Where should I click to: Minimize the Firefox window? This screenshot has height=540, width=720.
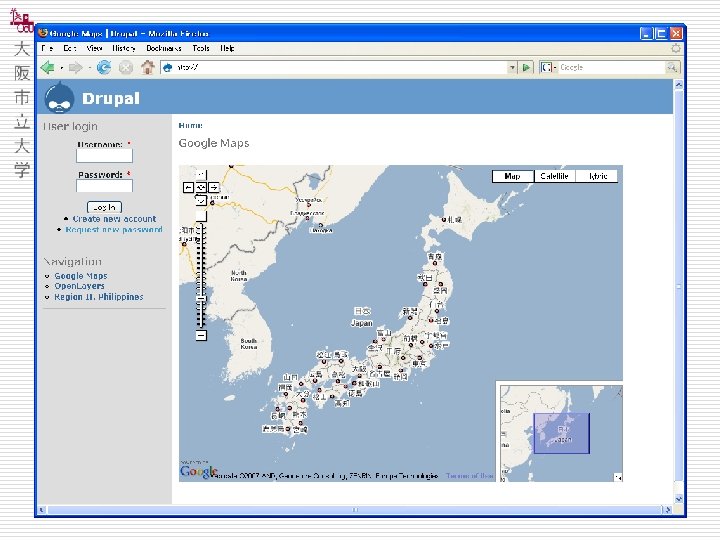[x=646, y=34]
